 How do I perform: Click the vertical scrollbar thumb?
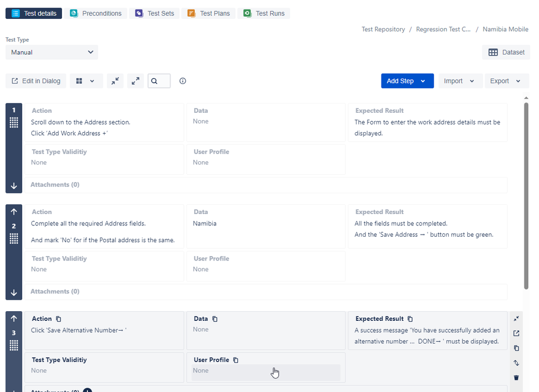click(526, 196)
